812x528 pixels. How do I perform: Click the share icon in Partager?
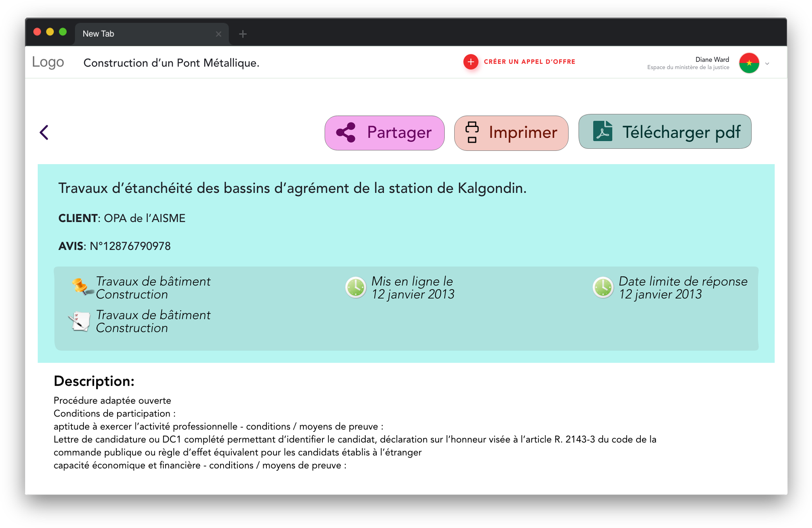pyautogui.click(x=345, y=132)
